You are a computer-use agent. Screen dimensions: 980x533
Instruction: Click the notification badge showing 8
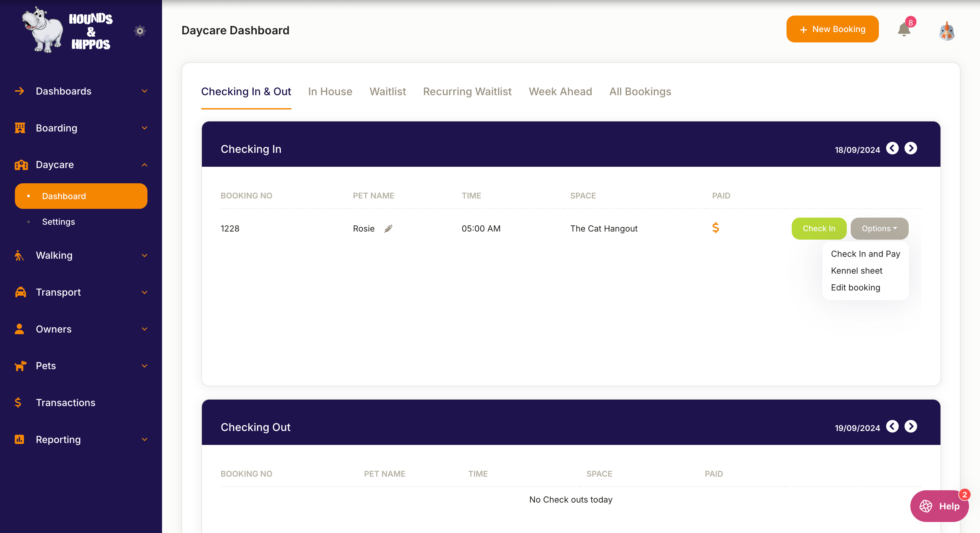pyautogui.click(x=911, y=22)
